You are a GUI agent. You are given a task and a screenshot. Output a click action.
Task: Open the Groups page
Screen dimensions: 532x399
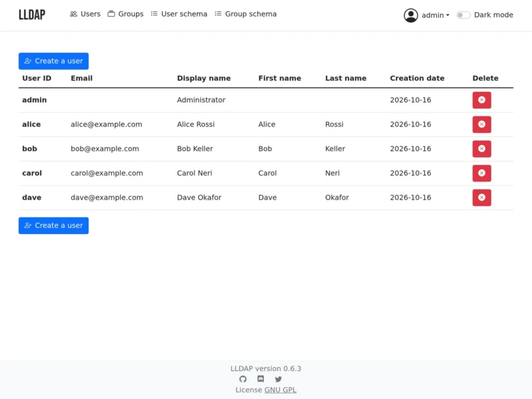[126, 14]
